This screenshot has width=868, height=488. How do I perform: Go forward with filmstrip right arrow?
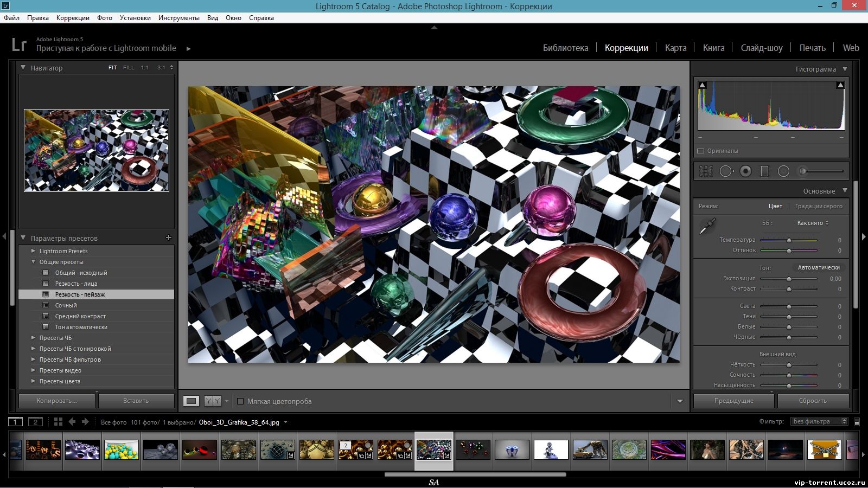[x=85, y=422]
